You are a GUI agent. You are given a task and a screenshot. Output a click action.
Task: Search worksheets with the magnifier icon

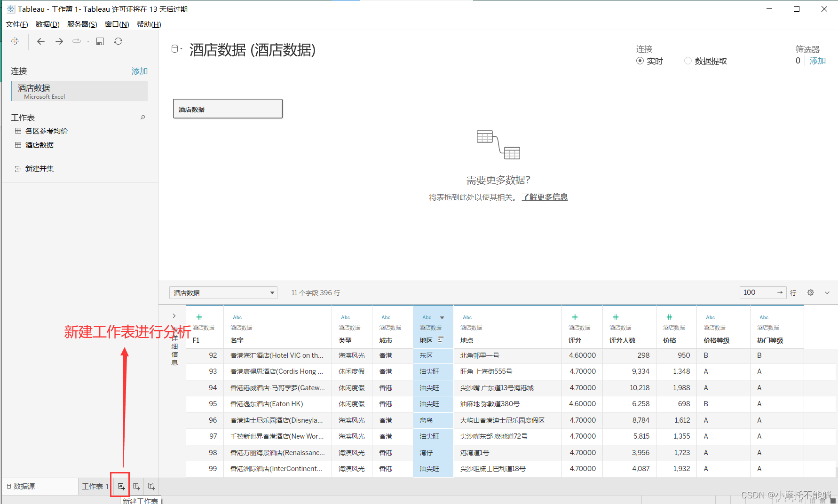(143, 118)
